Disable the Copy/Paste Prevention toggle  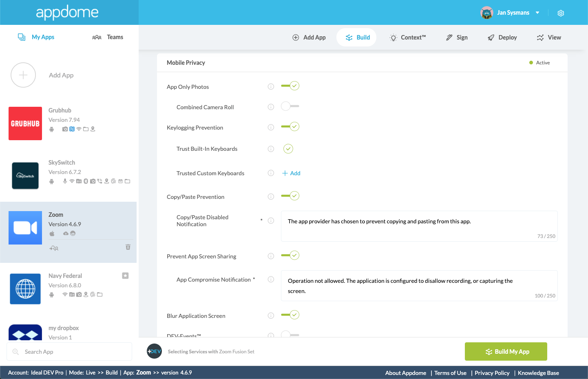click(290, 196)
